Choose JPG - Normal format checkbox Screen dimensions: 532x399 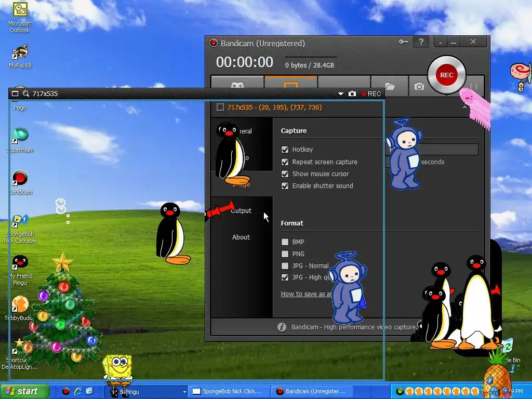[x=285, y=265]
